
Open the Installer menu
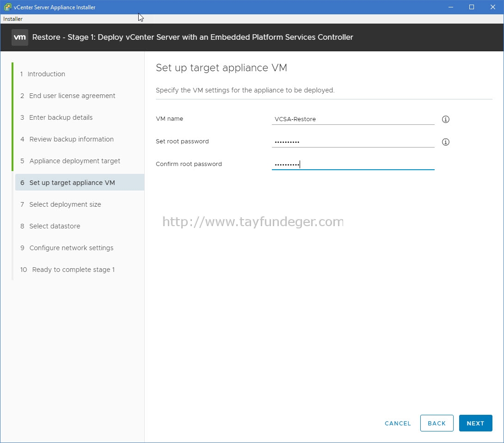pyautogui.click(x=13, y=19)
